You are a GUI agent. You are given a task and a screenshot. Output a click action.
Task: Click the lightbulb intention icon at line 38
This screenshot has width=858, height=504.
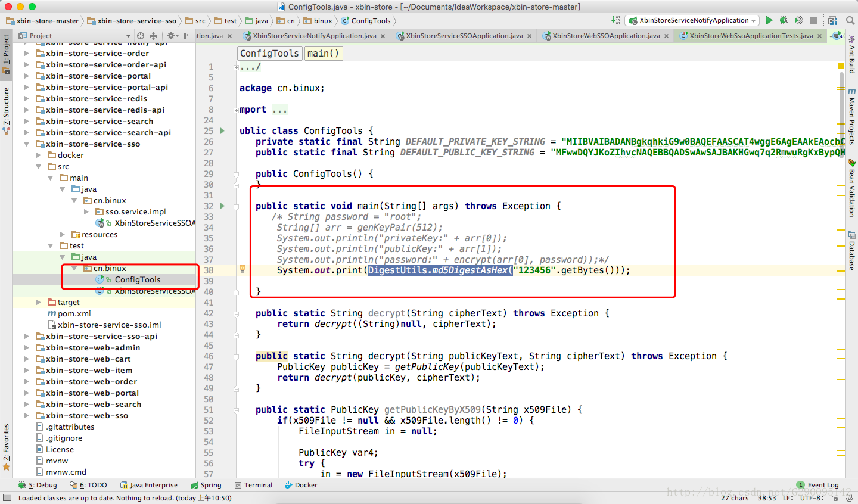pos(243,269)
